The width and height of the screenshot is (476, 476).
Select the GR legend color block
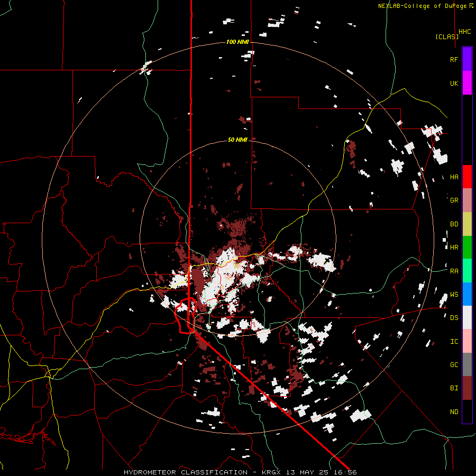click(467, 200)
